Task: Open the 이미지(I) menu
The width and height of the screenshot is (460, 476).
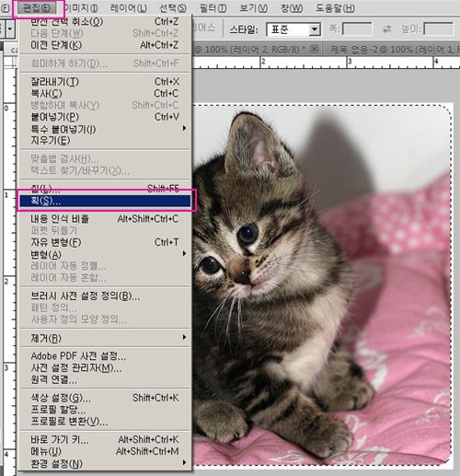Action: coord(81,8)
